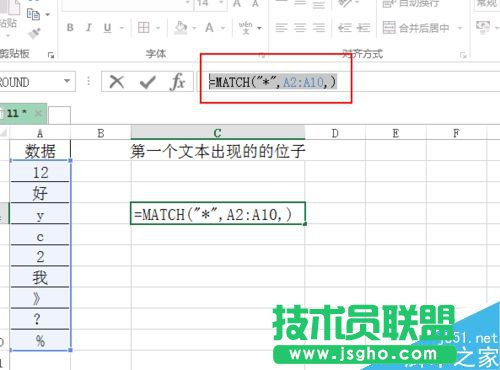Open clipboard dialog launcher
Viewport: 500px width, 370px height.
point(51,55)
